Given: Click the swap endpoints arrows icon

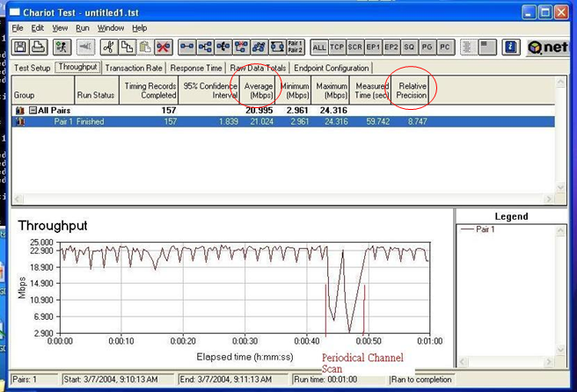Looking at the screenshot, I should 277,47.
